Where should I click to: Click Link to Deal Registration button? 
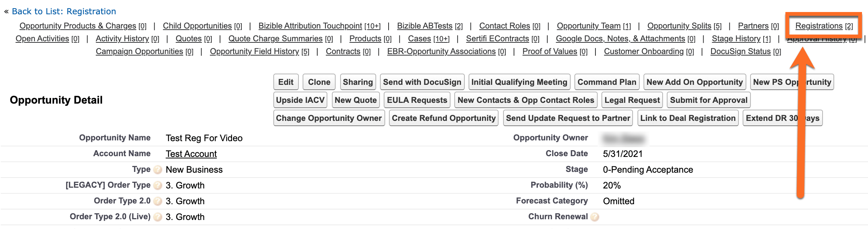coord(688,118)
